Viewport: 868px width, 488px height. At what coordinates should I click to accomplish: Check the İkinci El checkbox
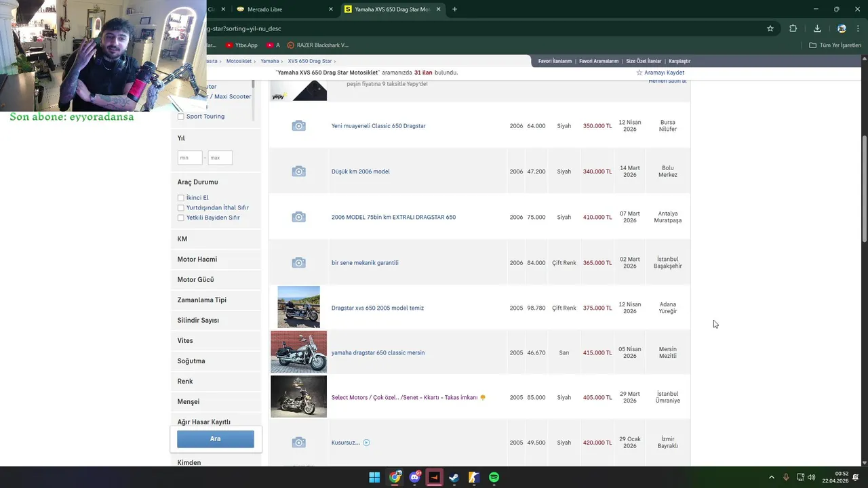pos(180,198)
